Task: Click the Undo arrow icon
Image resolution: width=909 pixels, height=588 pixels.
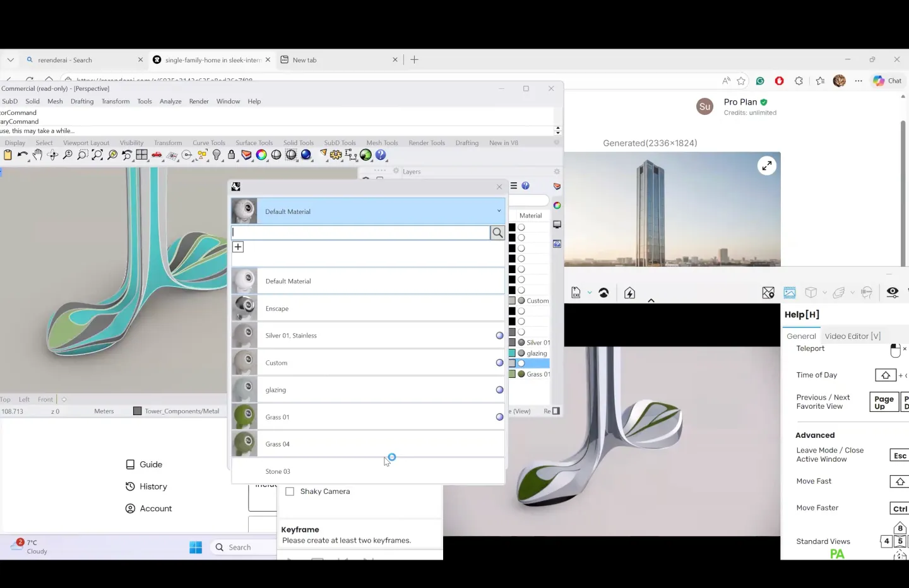Action: 23,155
